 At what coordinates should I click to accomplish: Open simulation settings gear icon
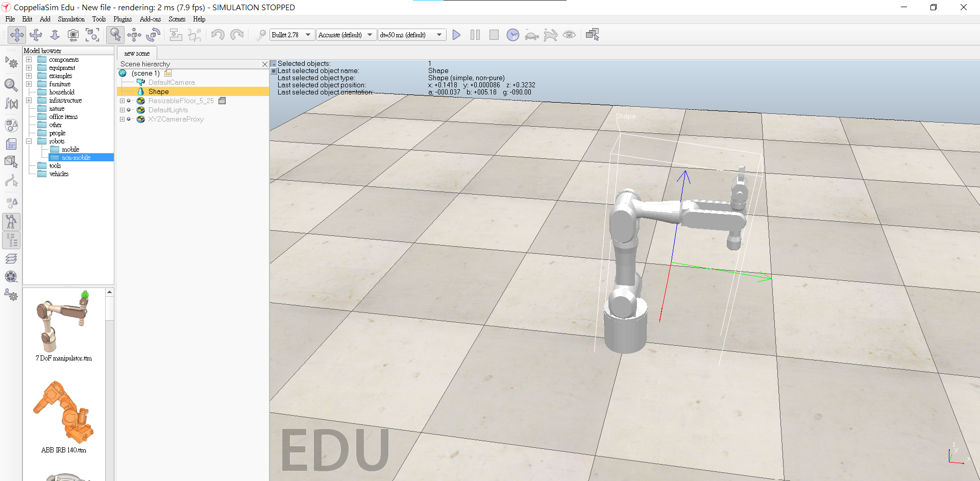pyautogui.click(x=11, y=63)
